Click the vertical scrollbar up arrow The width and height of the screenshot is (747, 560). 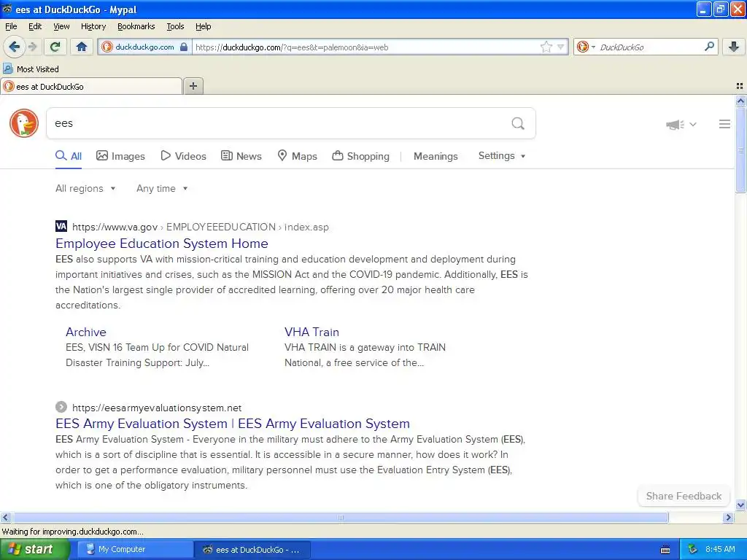740,101
